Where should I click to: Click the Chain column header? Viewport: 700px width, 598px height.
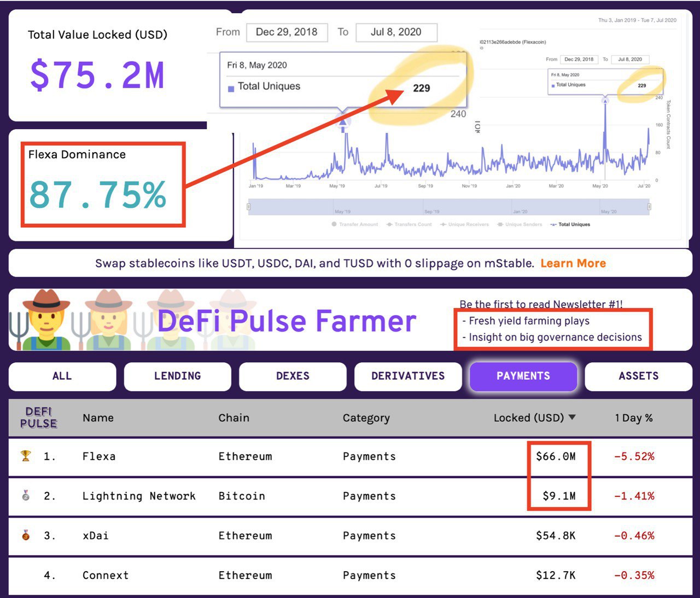pyautogui.click(x=234, y=418)
